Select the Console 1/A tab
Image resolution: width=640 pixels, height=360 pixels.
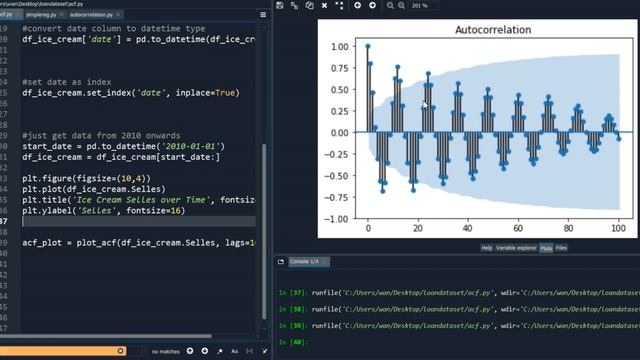pos(309,262)
